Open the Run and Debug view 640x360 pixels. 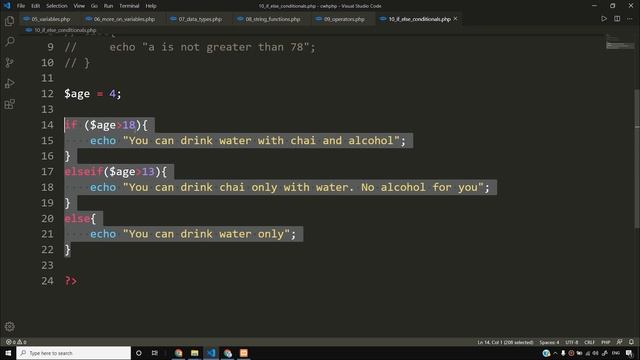click(x=9, y=83)
